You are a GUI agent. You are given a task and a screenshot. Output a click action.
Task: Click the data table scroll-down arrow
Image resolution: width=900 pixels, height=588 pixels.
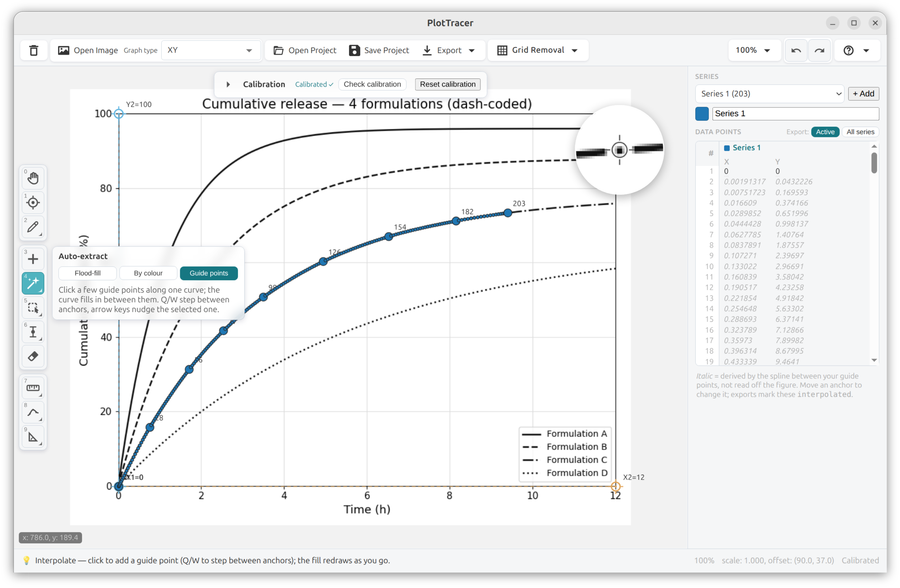pyautogui.click(x=874, y=360)
